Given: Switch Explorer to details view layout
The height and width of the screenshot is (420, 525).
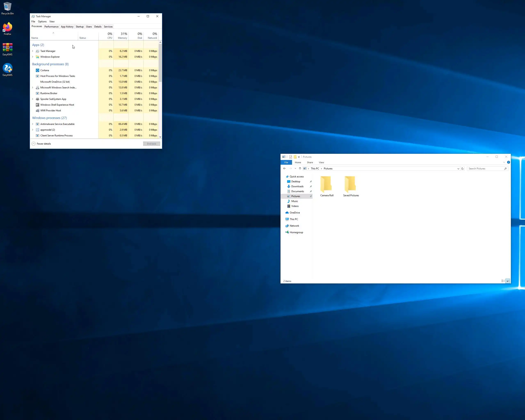Looking at the screenshot, I should [503, 281].
